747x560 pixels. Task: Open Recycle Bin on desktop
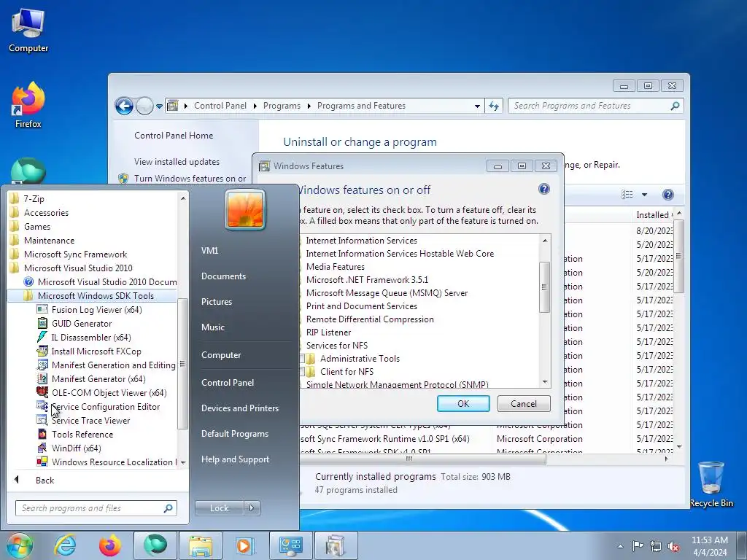click(x=711, y=483)
